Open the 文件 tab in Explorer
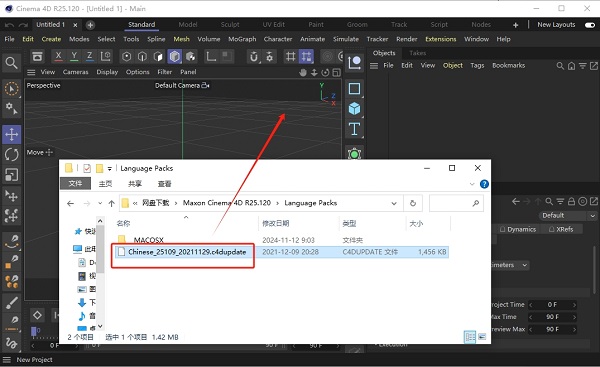The height and width of the screenshot is (367, 600). [x=75, y=184]
